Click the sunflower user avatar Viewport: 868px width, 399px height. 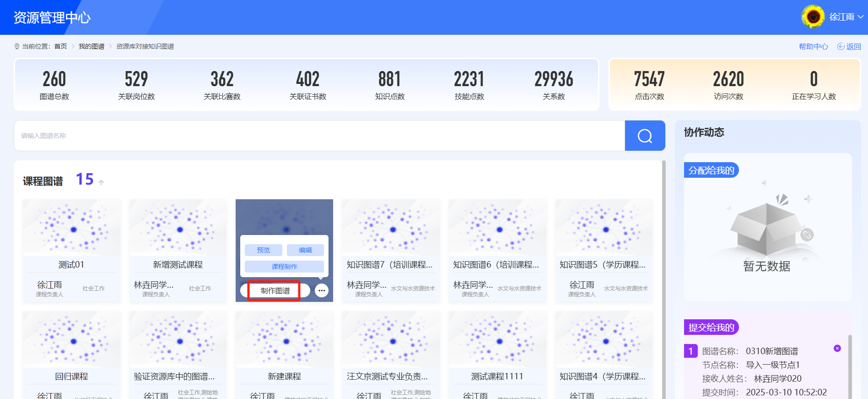pos(813,17)
